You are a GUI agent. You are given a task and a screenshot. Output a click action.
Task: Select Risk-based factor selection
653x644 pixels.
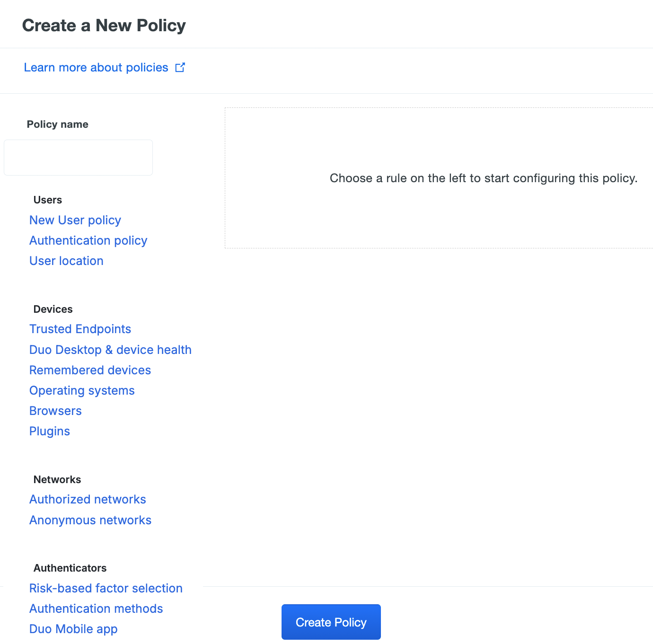106,588
